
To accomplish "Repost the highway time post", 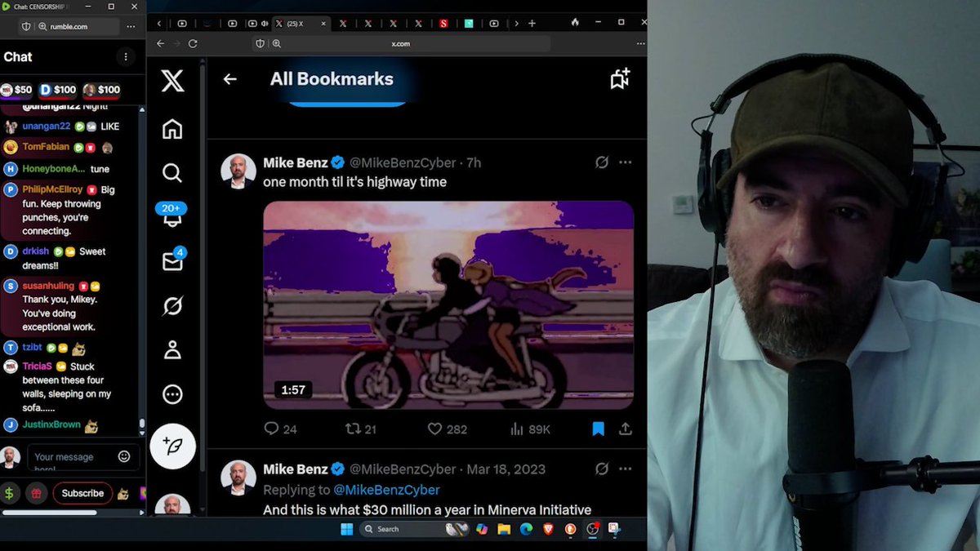I will click(x=360, y=429).
